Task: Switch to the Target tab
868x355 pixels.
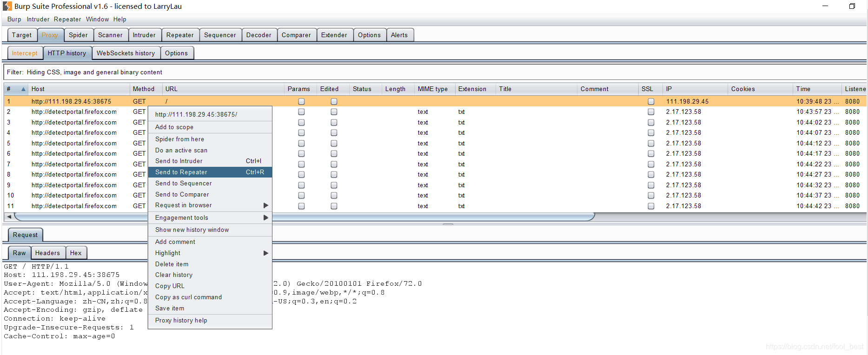Action: pos(22,35)
